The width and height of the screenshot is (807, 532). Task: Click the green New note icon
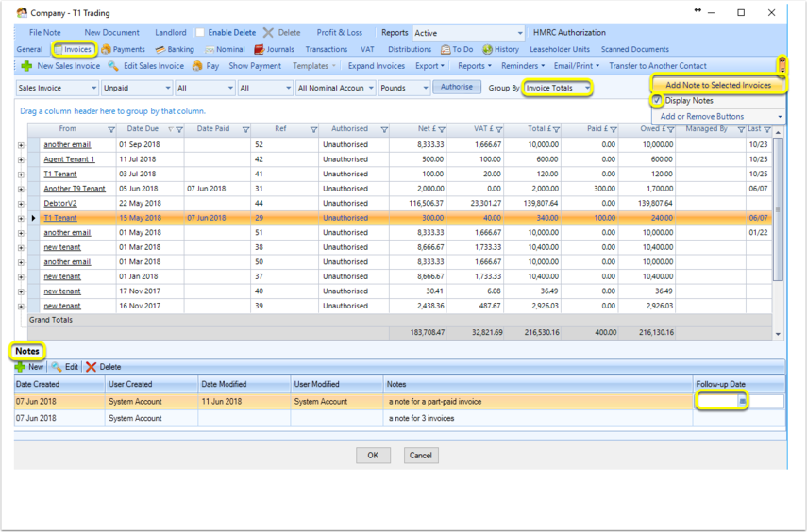click(x=20, y=367)
